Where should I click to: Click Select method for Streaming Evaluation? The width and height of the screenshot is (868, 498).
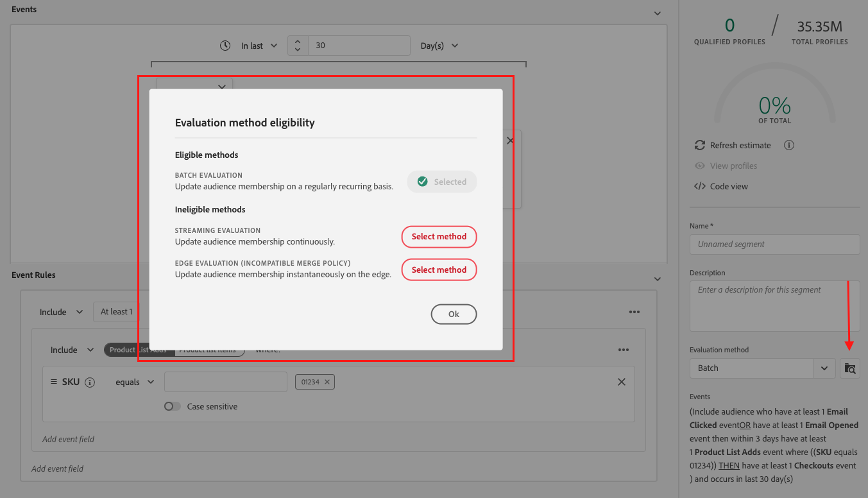[x=439, y=237]
